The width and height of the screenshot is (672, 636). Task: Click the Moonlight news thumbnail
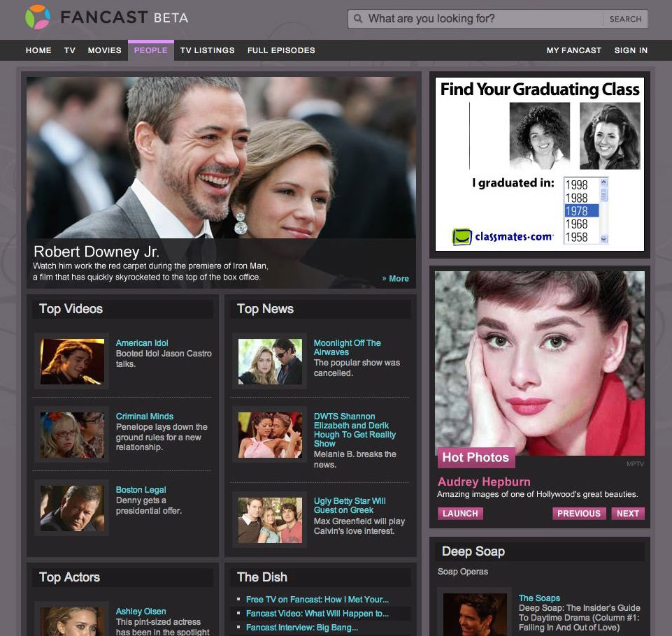[270, 361]
